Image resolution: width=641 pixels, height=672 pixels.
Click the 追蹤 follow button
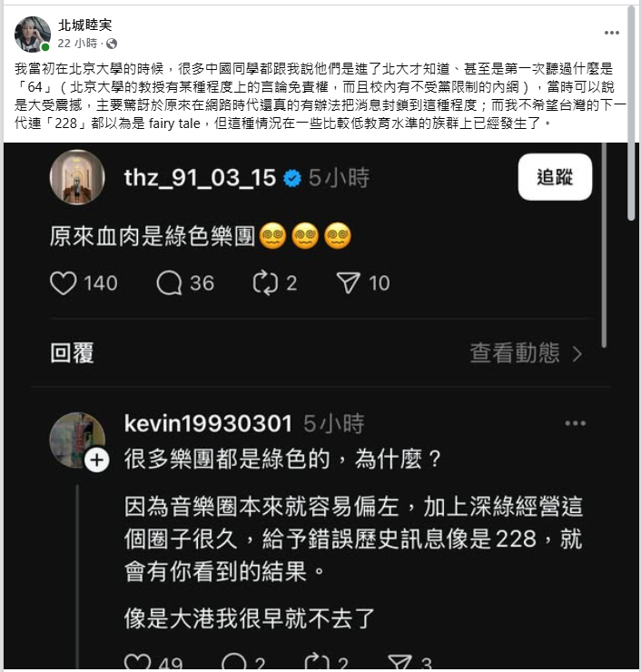[555, 176]
